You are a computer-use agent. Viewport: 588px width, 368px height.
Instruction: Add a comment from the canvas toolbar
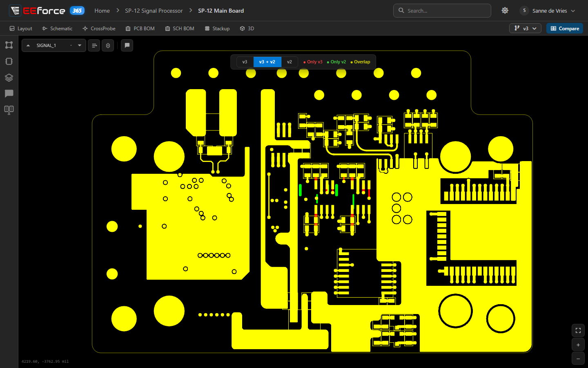[127, 45]
